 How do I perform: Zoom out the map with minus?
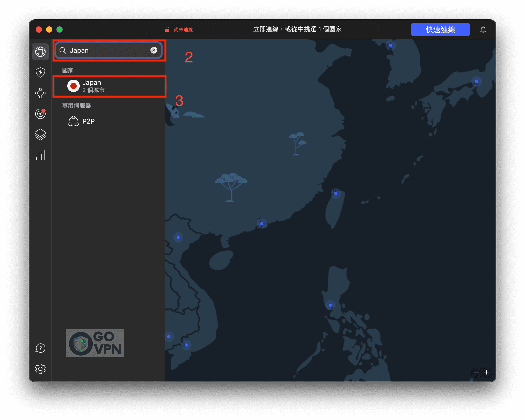(477, 372)
